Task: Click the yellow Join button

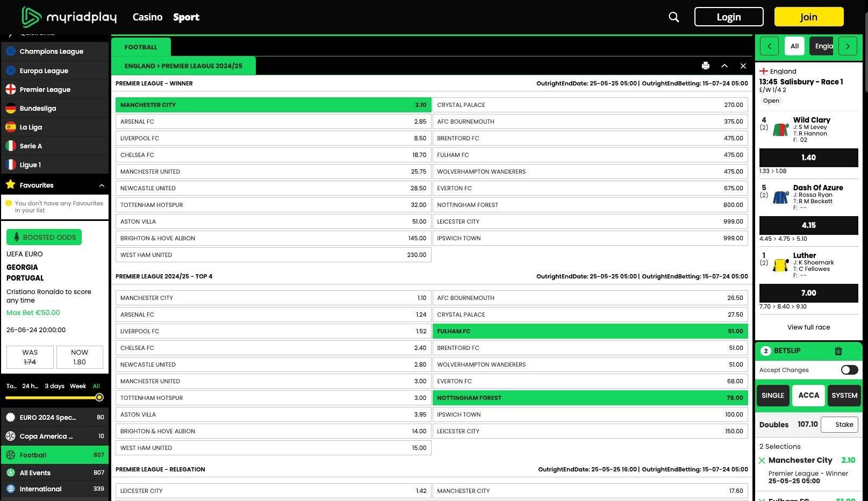Action: coord(809,17)
